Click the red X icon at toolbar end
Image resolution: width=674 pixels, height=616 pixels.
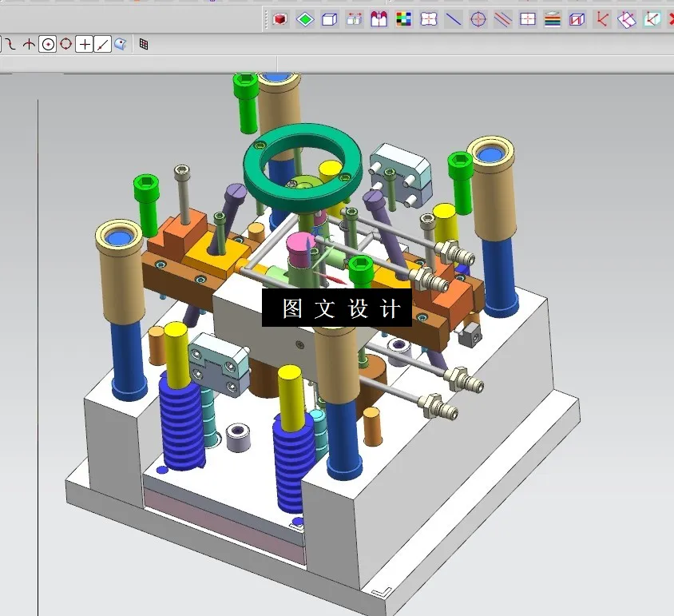click(669, 18)
